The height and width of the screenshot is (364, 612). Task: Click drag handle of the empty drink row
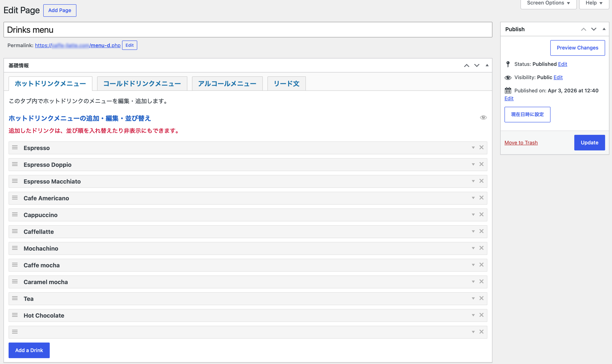pyautogui.click(x=15, y=332)
